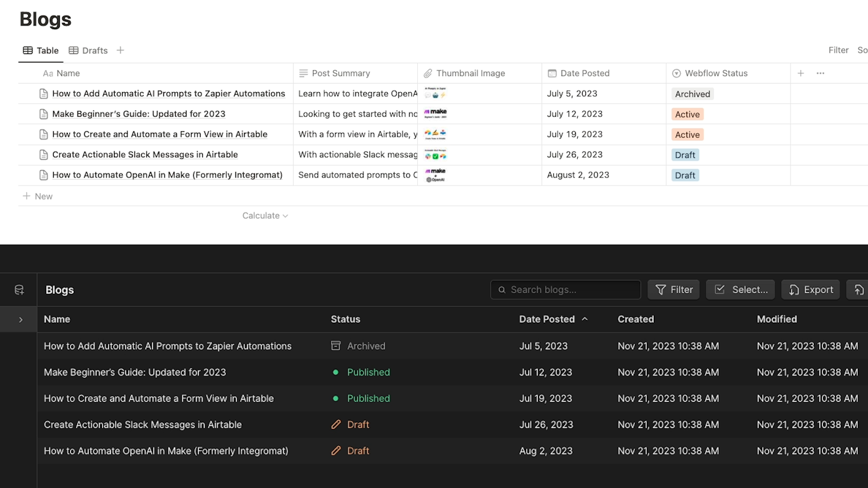Sort by Modified column in Webflow
The width and height of the screenshot is (868, 488).
(x=777, y=319)
